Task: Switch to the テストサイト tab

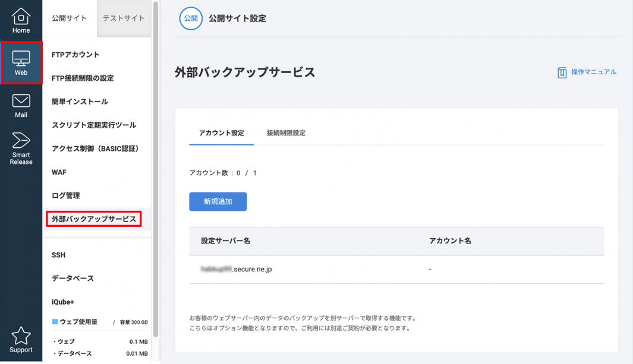Action: point(124,18)
